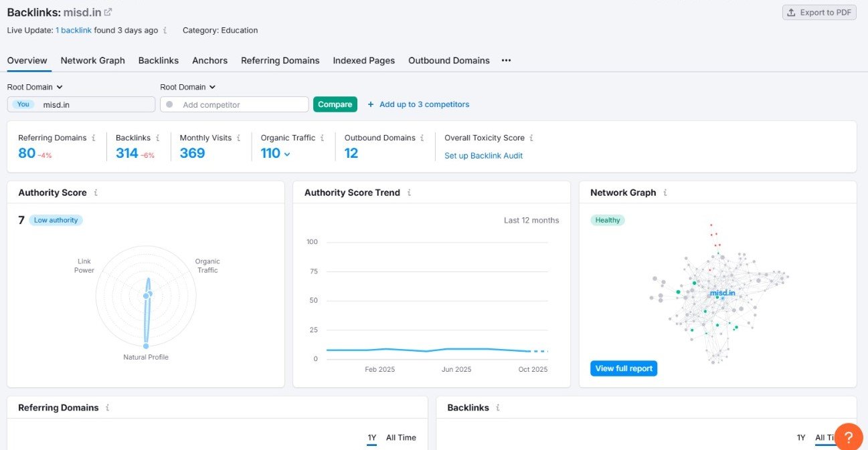868x450 pixels.
Task: Click info icon beside Network Graph title
Action: point(665,193)
